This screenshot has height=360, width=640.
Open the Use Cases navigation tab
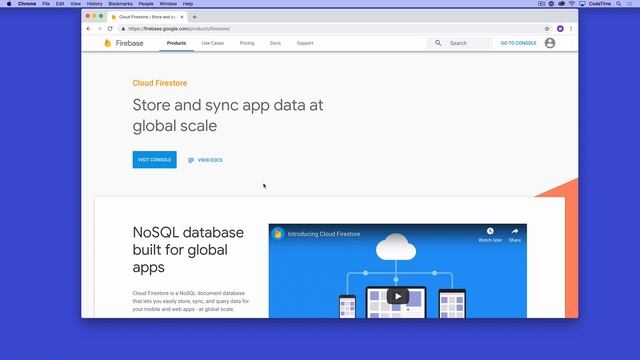[213, 43]
